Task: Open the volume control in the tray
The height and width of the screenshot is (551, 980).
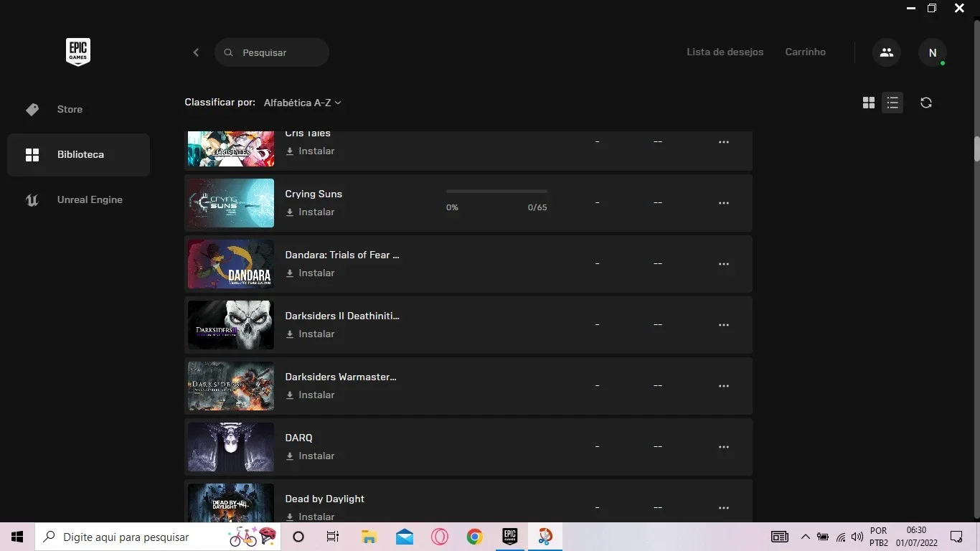Action: pyautogui.click(x=857, y=537)
